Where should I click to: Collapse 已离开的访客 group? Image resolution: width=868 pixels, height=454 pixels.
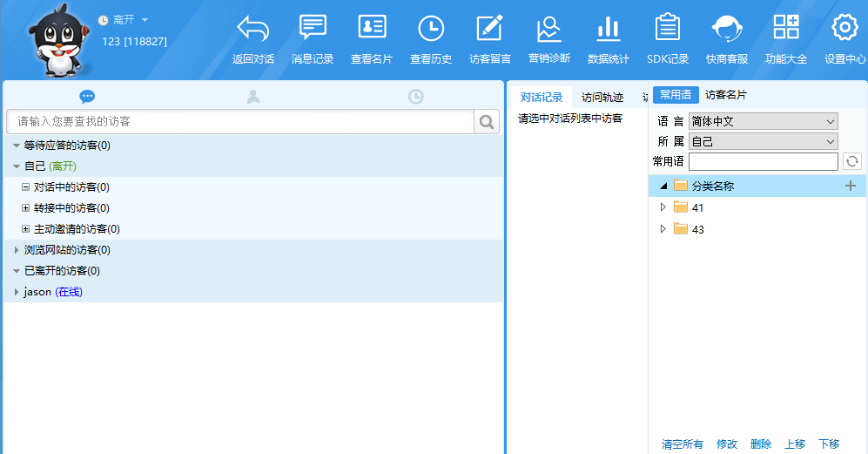pyautogui.click(x=16, y=271)
